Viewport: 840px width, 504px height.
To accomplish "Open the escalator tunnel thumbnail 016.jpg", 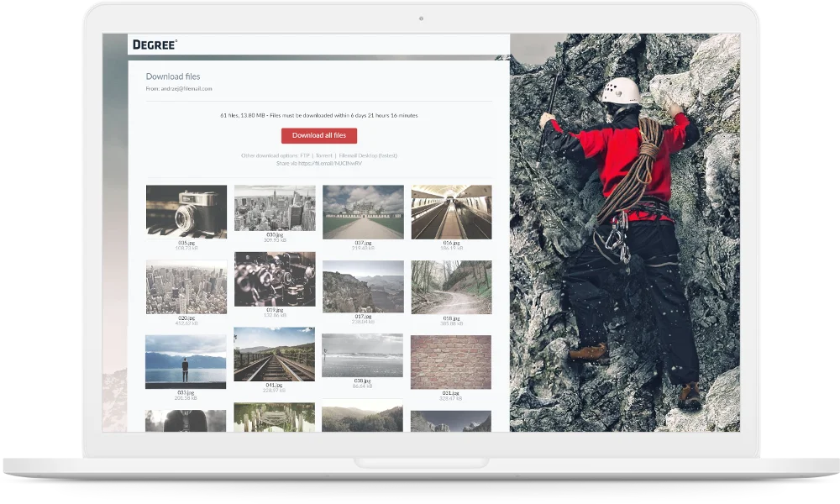I will click(451, 212).
